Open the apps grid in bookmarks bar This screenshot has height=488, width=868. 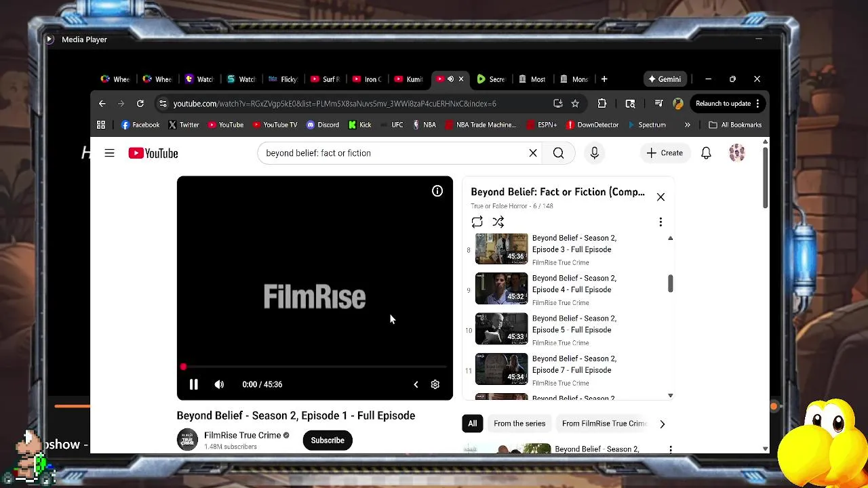101,125
